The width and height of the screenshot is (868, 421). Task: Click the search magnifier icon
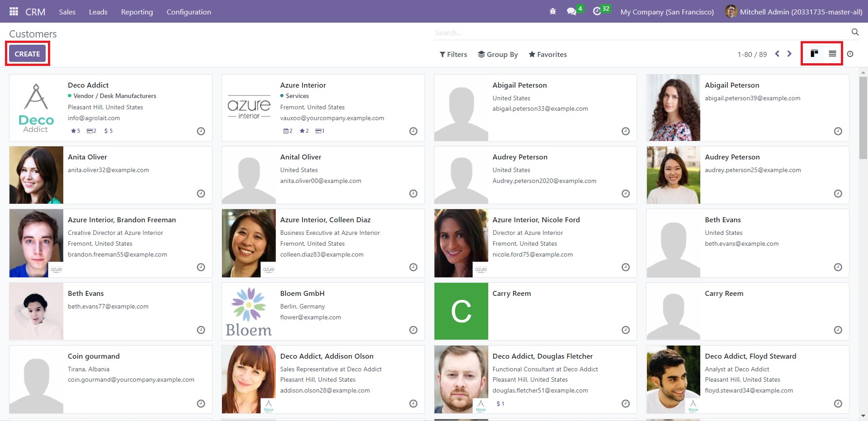click(855, 32)
